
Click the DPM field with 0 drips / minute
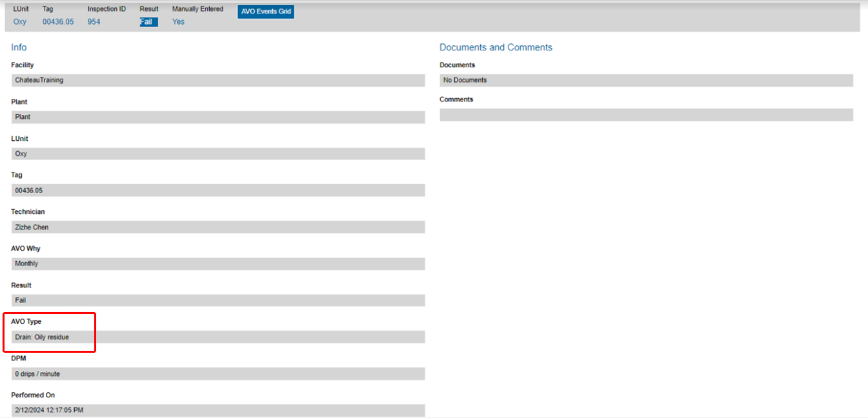pos(218,374)
